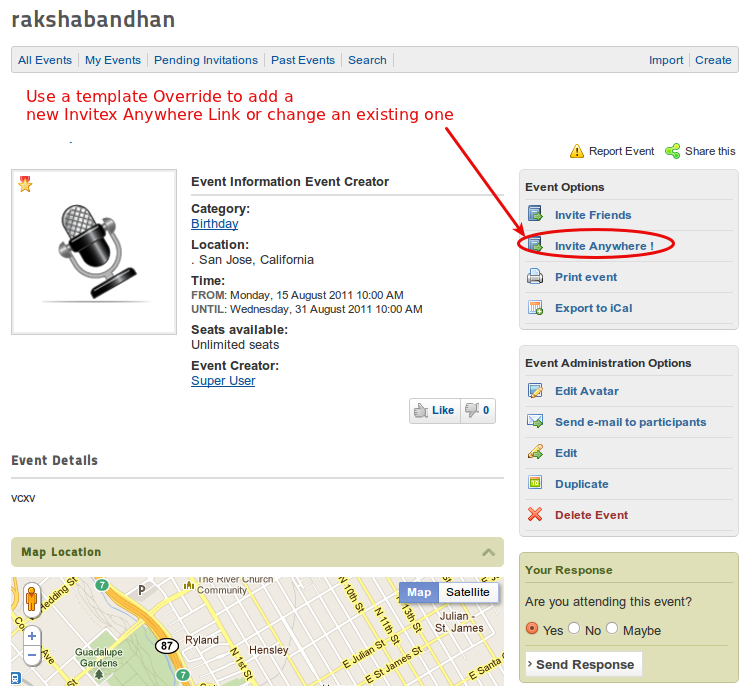Click the warning triangle Report Event icon

(577, 151)
